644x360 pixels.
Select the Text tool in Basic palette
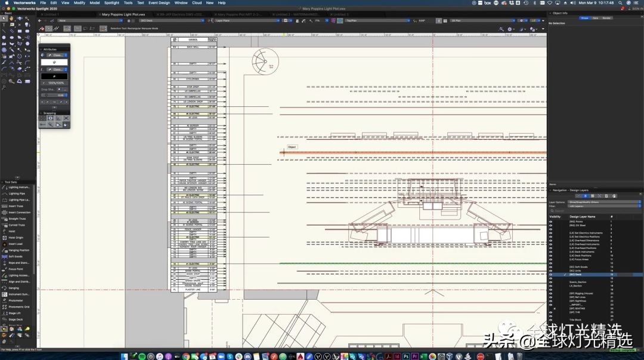coord(4,24)
